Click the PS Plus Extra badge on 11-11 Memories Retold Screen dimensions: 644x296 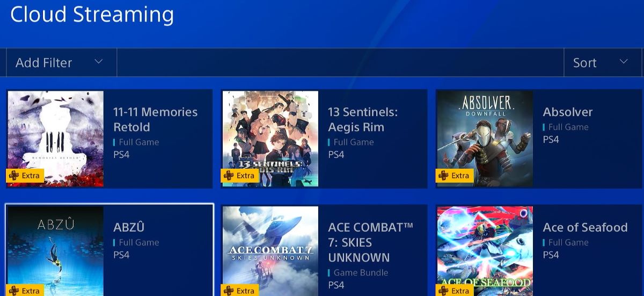(x=25, y=176)
